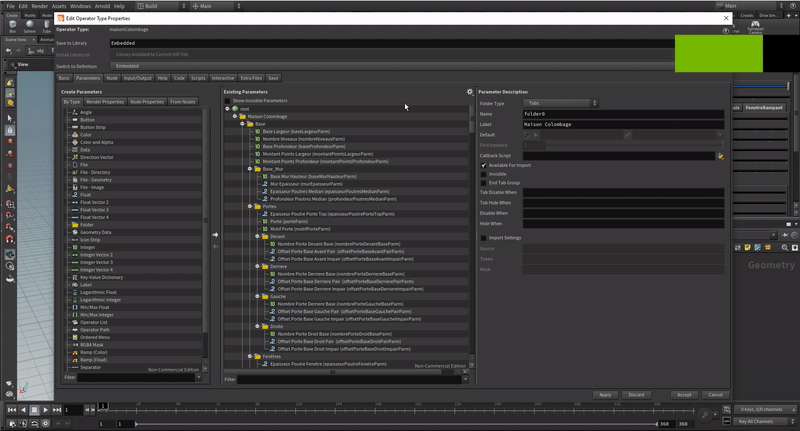This screenshot has height=431, width=800.
Task: Collapse the Portes folder
Action: (x=250, y=207)
